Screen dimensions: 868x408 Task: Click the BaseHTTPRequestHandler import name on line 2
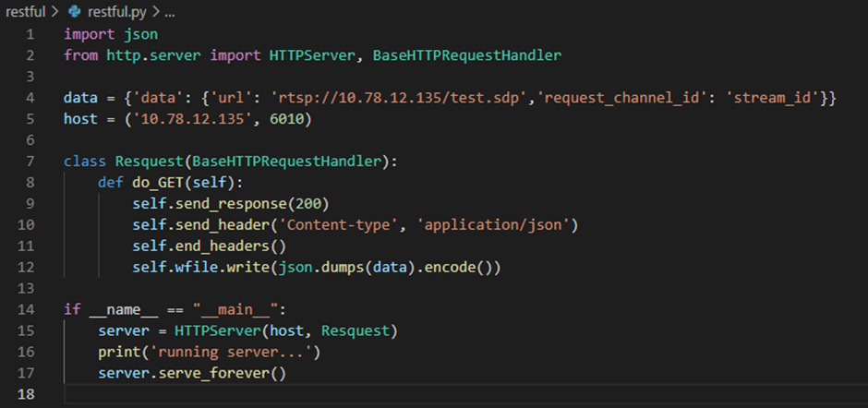[466, 55]
